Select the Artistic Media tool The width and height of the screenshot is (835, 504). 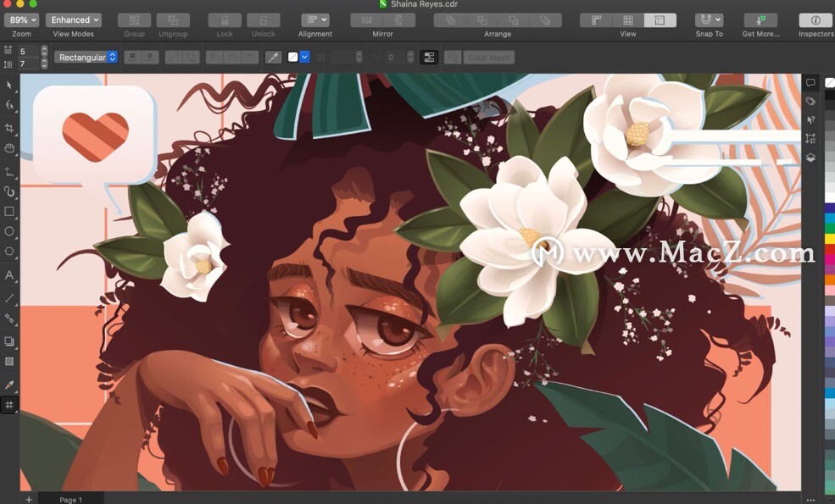click(9, 191)
